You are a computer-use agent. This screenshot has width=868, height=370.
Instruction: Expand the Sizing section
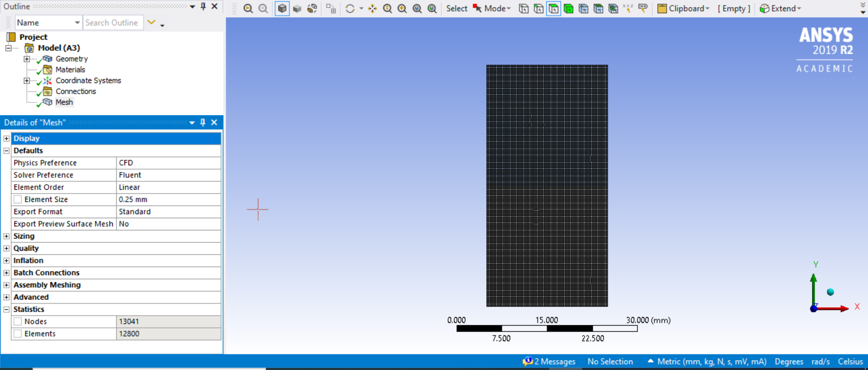6,236
